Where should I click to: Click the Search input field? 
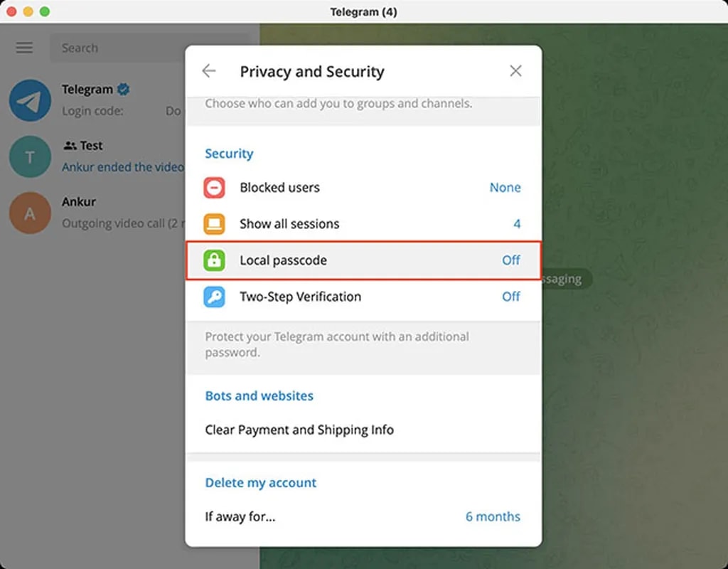pyautogui.click(x=114, y=48)
